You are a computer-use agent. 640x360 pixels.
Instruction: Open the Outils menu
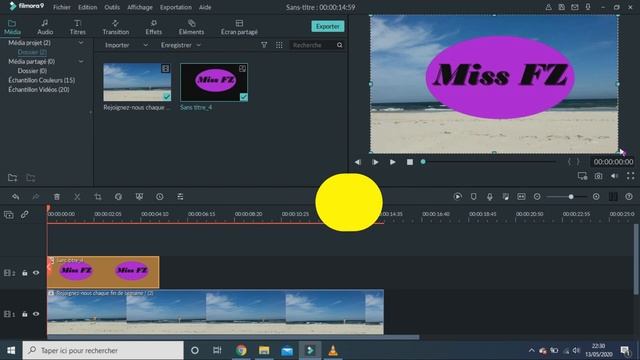[112, 7]
